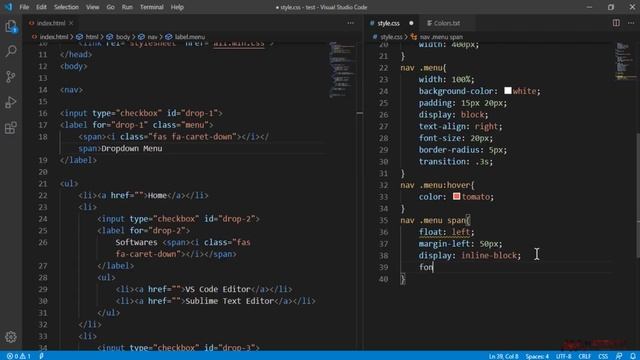Click the index.html minimap
Screen dimensions: 640x360
click(342, 69)
